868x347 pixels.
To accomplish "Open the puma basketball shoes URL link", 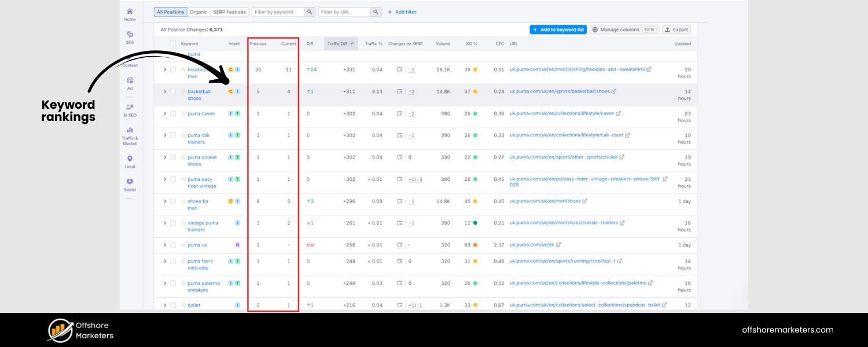I will click(x=560, y=91).
